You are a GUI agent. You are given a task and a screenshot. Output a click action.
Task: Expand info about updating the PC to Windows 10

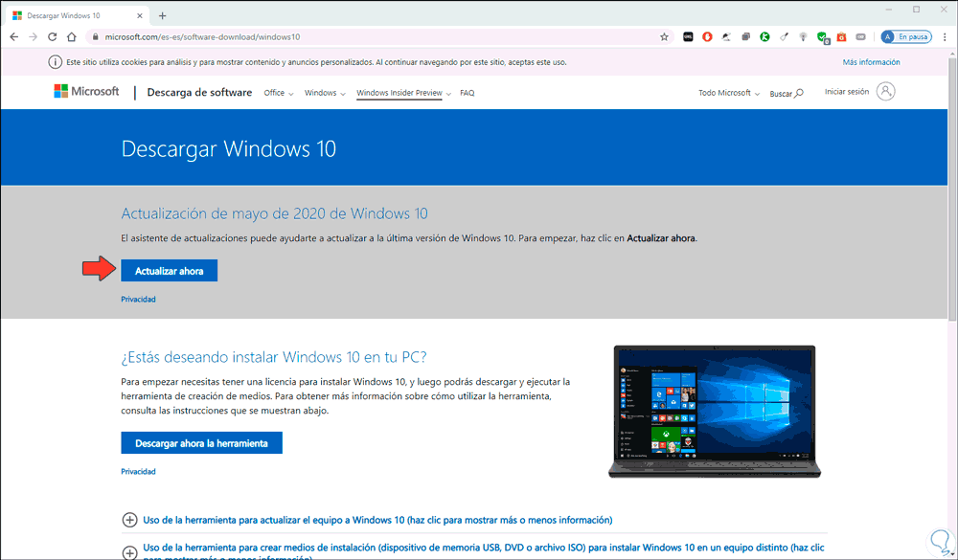[370, 520]
